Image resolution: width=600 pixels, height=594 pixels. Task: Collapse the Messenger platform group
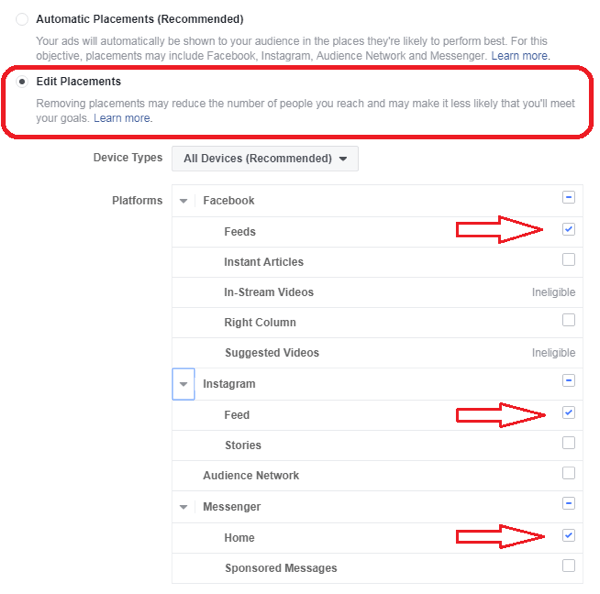pyautogui.click(x=183, y=507)
